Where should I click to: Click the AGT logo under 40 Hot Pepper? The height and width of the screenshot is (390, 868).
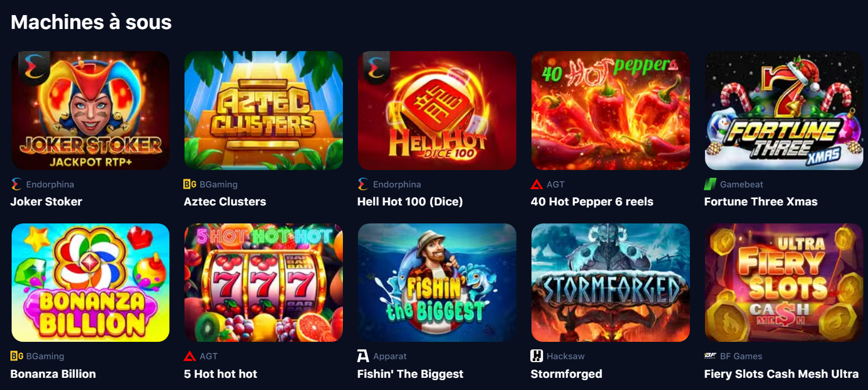pyautogui.click(x=537, y=185)
